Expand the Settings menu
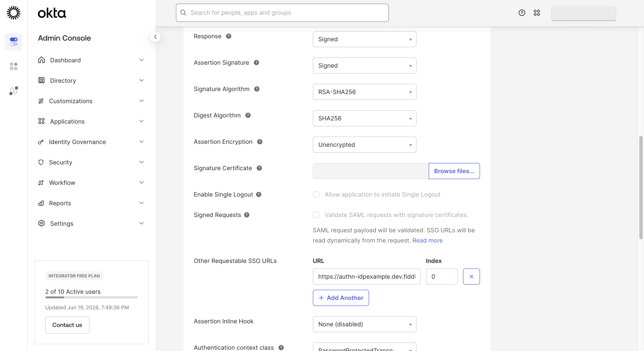 (91, 224)
